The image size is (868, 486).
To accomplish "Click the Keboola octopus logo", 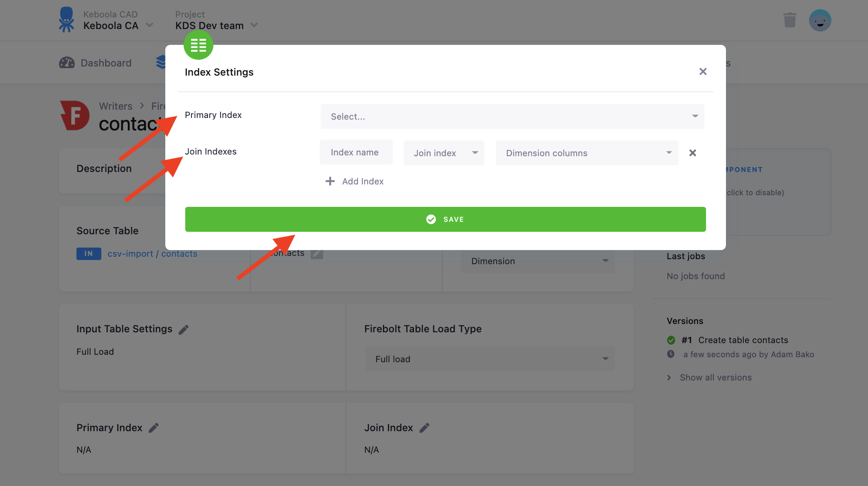I will (66, 20).
